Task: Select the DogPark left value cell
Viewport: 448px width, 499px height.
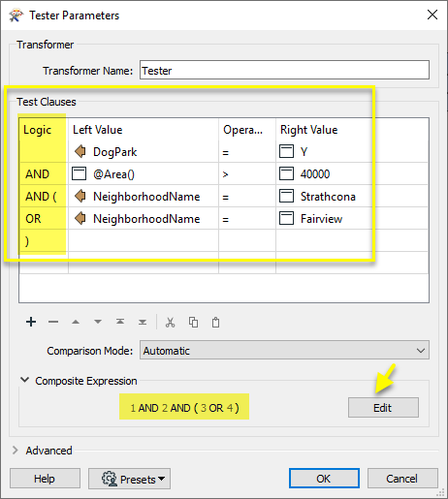Action: [x=144, y=151]
